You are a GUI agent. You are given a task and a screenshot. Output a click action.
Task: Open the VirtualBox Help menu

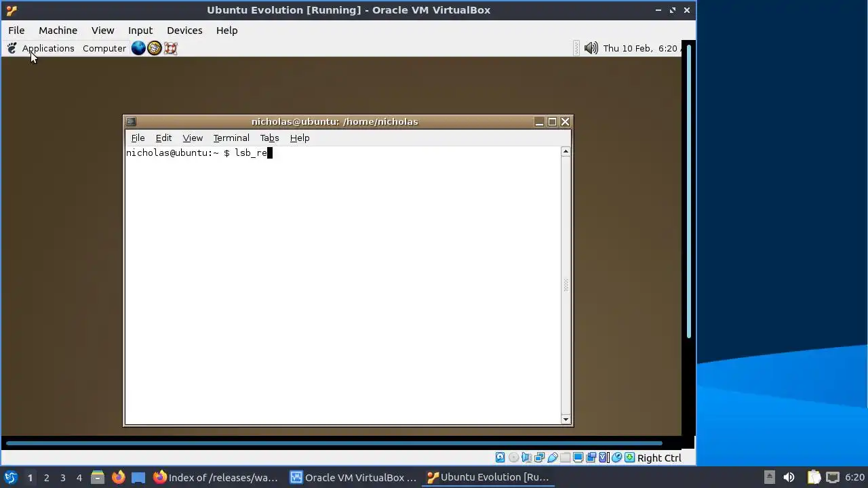click(226, 30)
